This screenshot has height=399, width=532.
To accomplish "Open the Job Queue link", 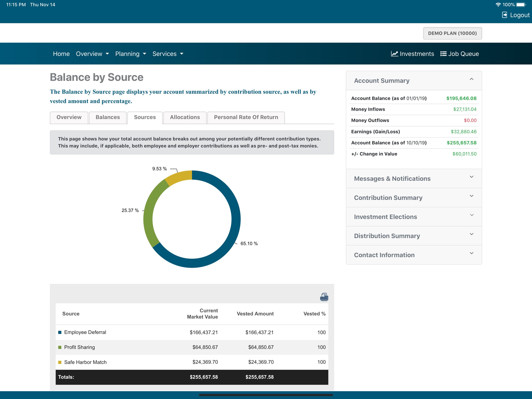I will (x=459, y=54).
